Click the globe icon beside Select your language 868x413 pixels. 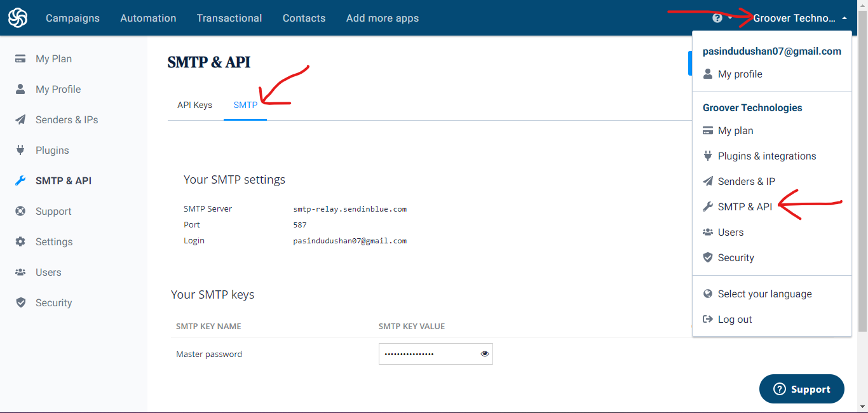pos(708,294)
